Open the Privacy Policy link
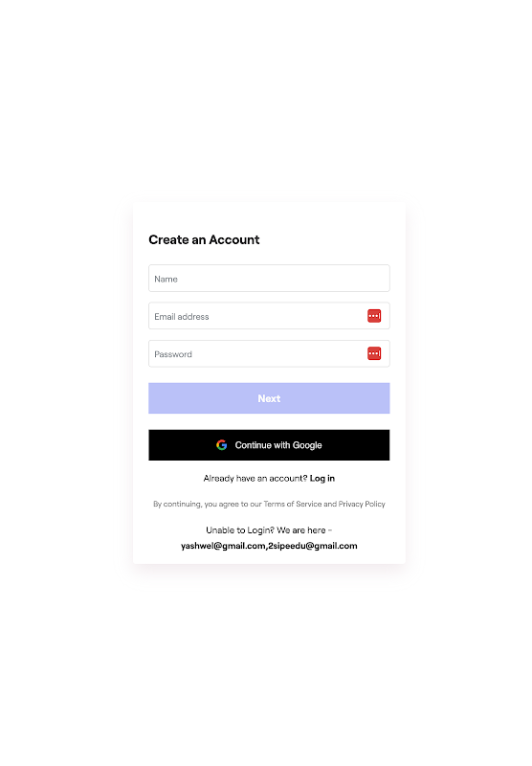This screenshot has height=766, width=532. click(362, 505)
